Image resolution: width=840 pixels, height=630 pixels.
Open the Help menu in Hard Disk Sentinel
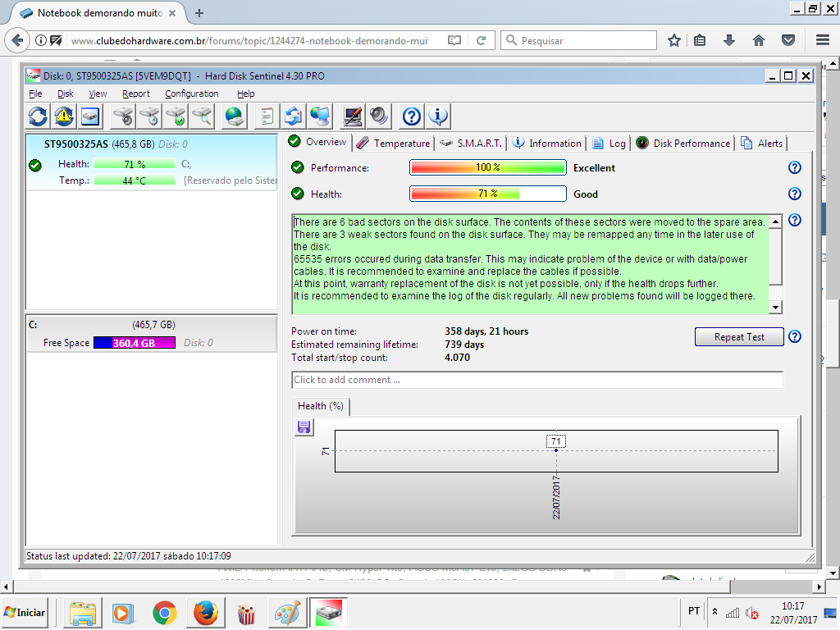(x=246, y=94)
